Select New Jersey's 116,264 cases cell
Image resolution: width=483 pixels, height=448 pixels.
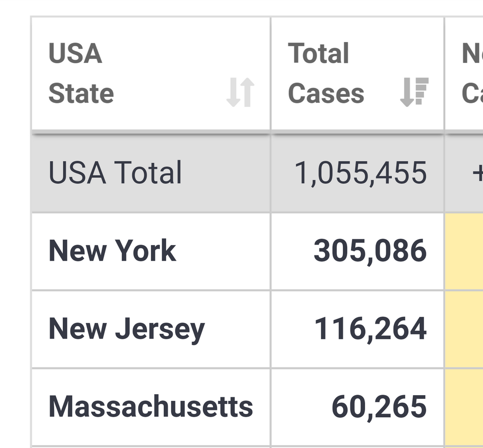click(358, 330)
